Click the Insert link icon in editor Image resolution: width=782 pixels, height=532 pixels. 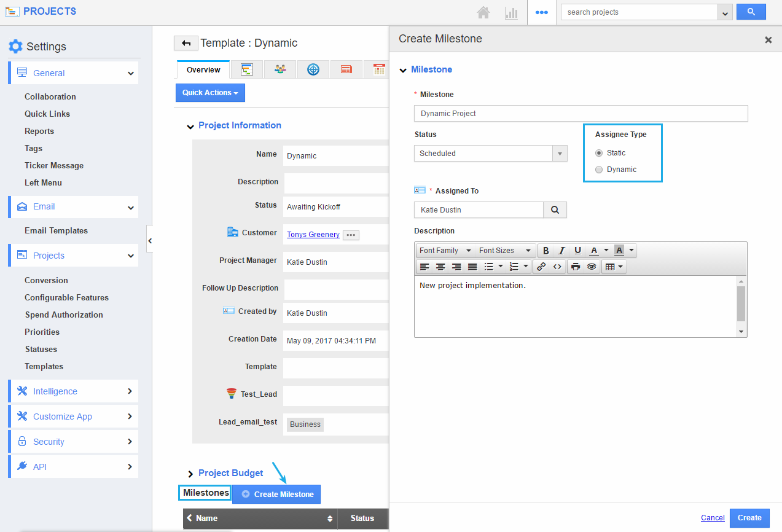click(541, 267)
